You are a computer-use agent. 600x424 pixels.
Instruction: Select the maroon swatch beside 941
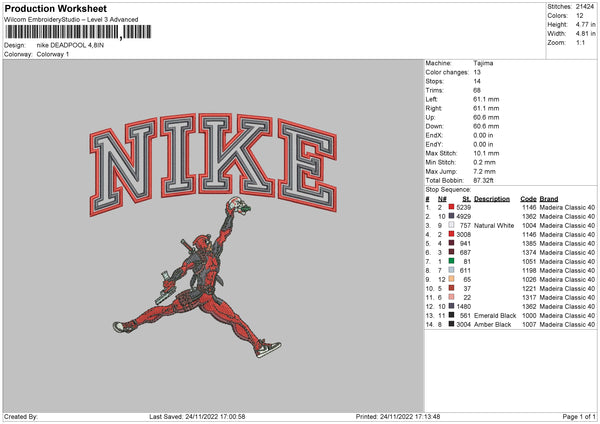coord(452,243)
